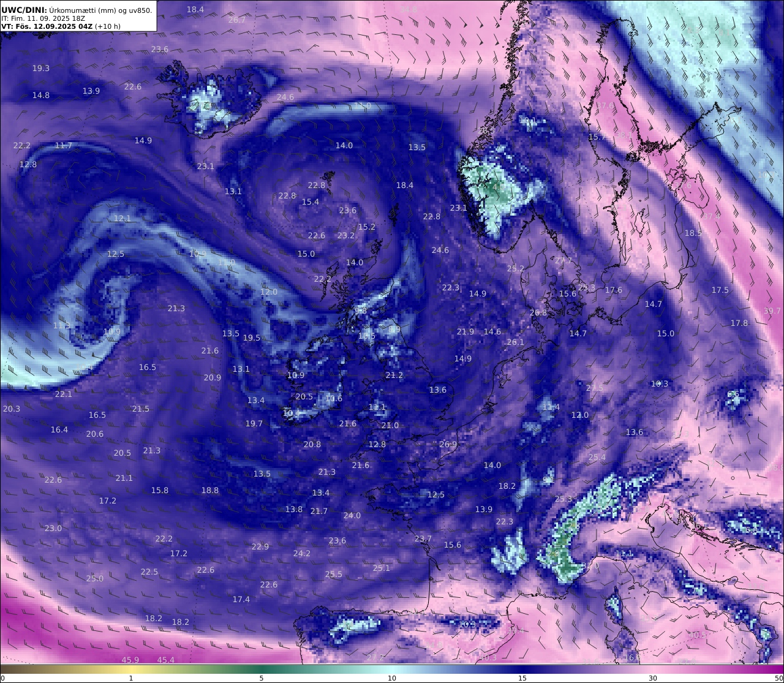Select the 21.9 value on the map
Image resolution: width=784 pixels, height=683 pixels.
[466, 332]
